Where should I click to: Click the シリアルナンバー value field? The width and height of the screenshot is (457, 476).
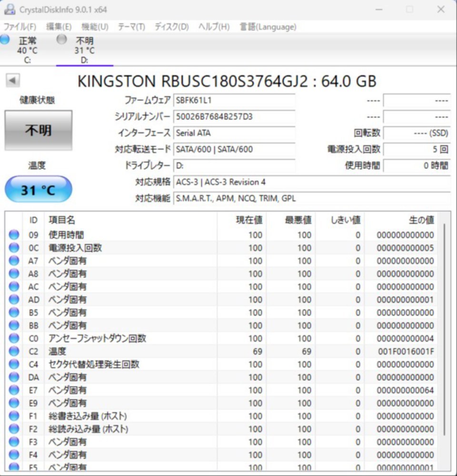click(x=234, y=117)
